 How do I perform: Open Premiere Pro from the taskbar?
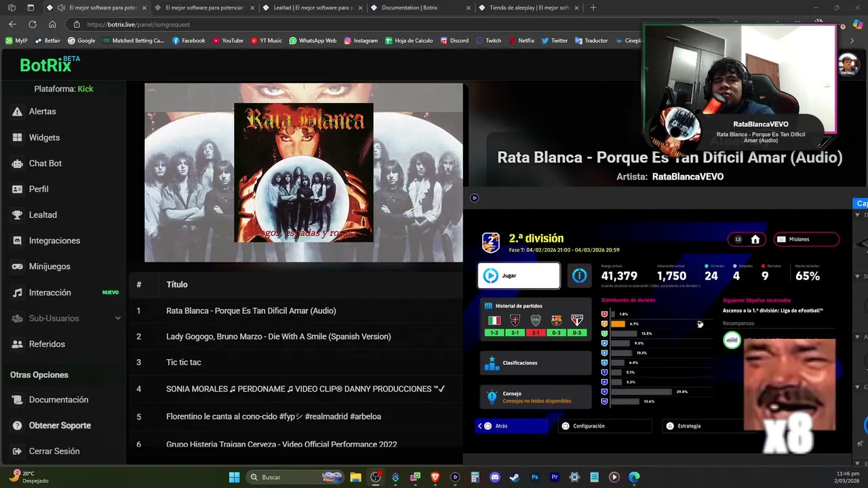555,477
